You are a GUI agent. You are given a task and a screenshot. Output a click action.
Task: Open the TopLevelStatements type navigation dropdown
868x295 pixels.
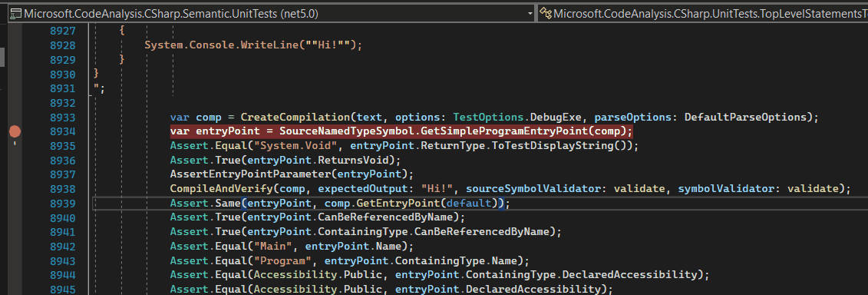coord(702,13)
